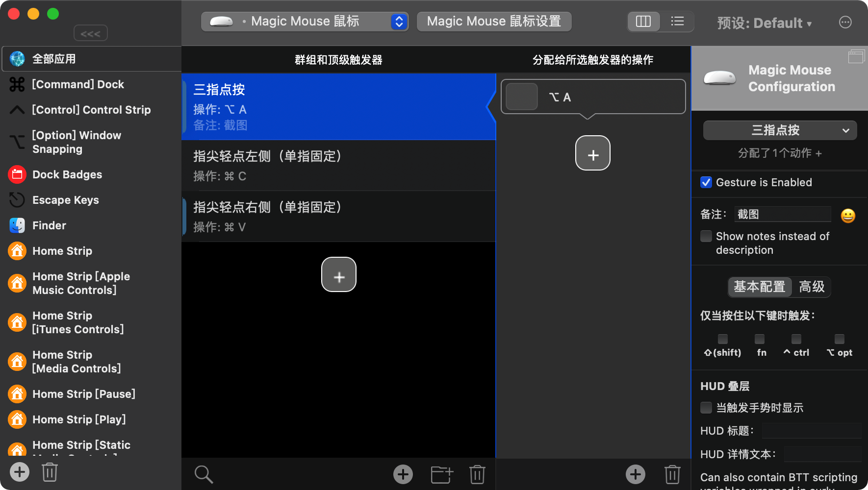Open the 预设: Default preset menu
Screen dimensions: 868x490
[765, 23]
